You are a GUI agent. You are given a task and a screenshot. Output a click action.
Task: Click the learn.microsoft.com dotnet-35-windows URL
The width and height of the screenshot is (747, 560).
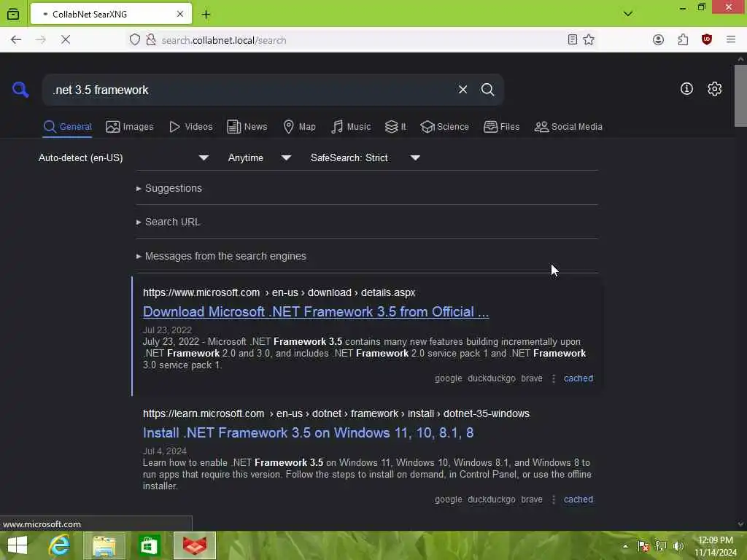point(336,413)
